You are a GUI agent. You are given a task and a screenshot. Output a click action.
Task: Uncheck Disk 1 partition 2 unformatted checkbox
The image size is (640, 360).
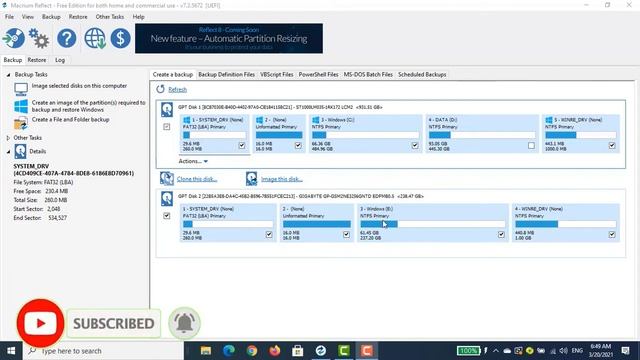298,145
